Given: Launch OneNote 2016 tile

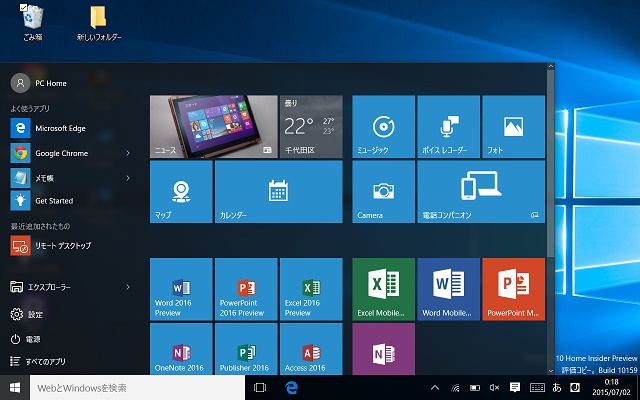Looking at the screenshot, I should 181,349.
